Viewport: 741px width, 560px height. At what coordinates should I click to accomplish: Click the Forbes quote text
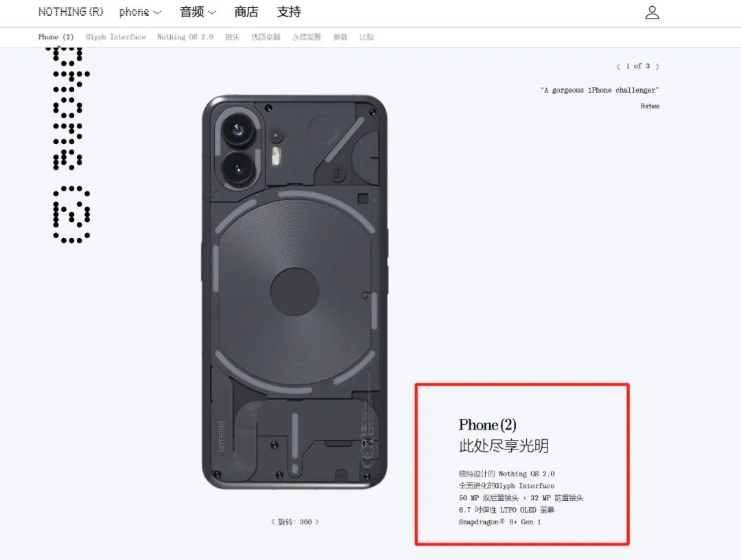click(600, 91)
